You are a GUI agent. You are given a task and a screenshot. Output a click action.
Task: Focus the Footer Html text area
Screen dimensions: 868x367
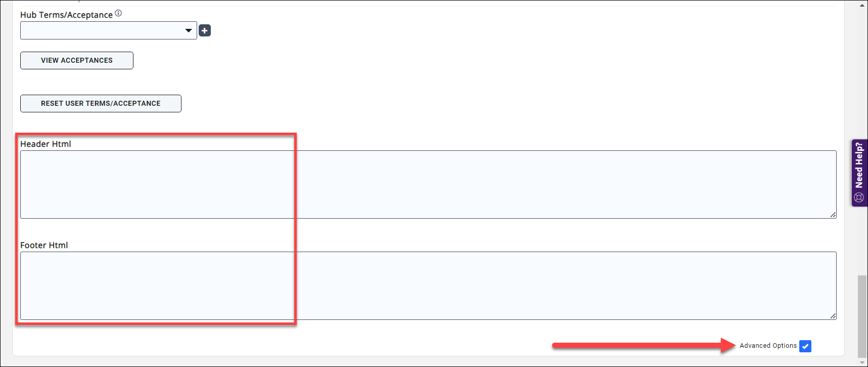tap(428, 286)
